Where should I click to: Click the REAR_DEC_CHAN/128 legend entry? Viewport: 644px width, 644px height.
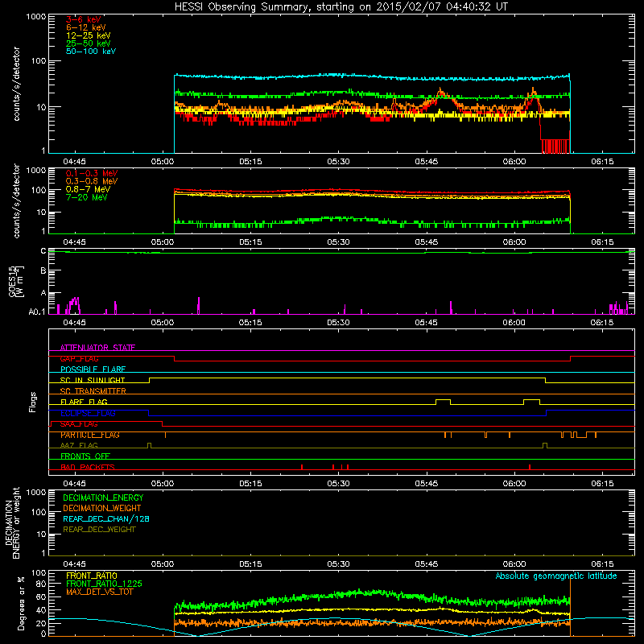[x=106, y=518]
